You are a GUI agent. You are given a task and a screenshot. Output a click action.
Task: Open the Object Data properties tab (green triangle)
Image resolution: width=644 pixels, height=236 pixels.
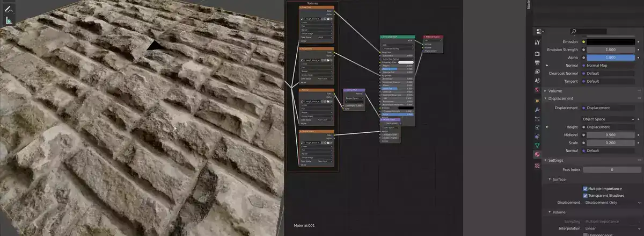coord(537,145)
